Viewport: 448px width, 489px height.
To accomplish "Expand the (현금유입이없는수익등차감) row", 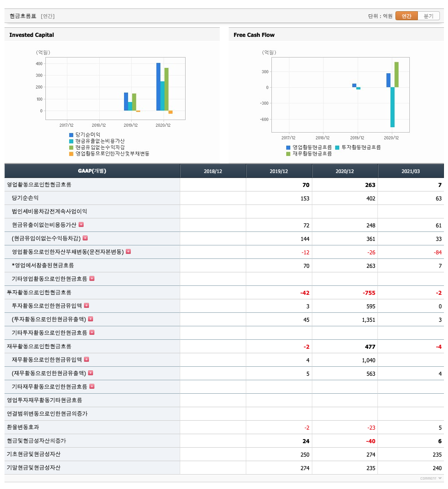I will pos(85,238).
